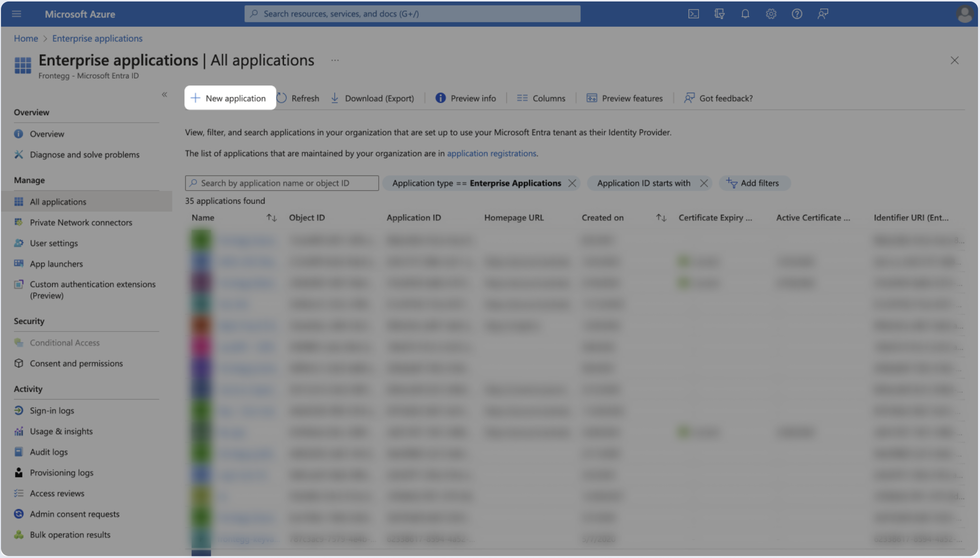Select Consent and permissions menu item
Viewport: 980px width, 558px height.
(76, 363)
